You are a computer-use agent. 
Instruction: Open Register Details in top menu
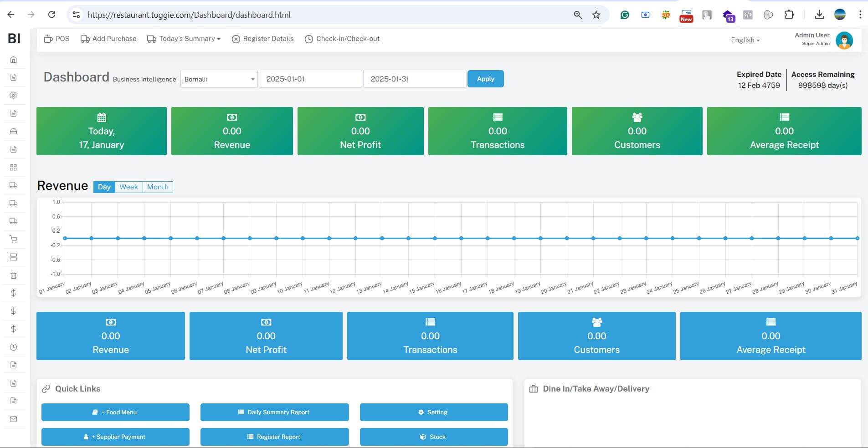pos(263,39)
